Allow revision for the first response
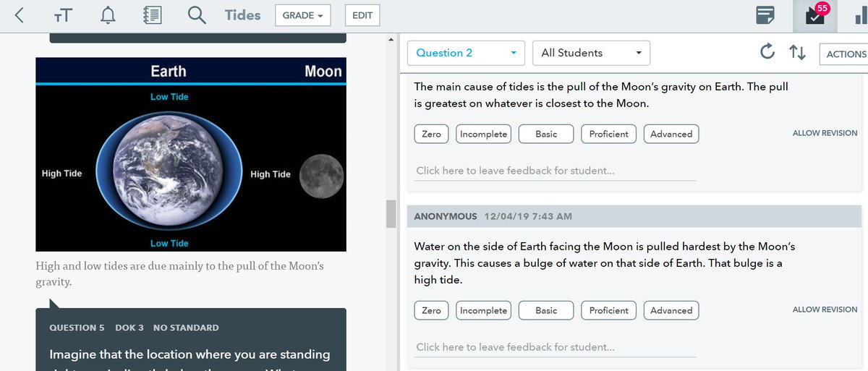 tap(825, 133)
